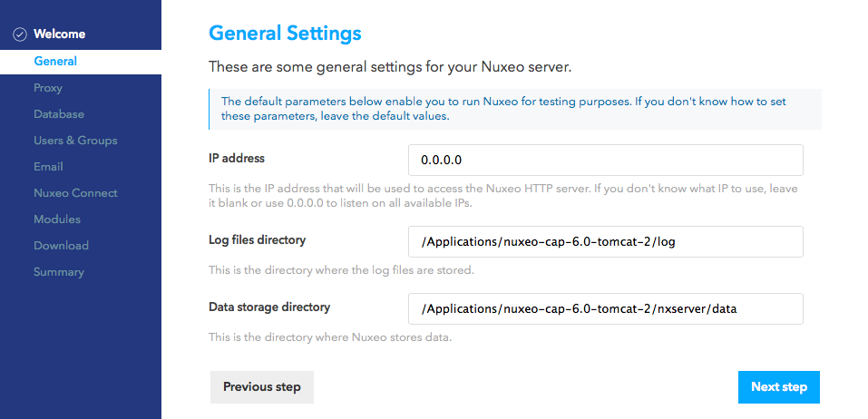Select the Modules step
The image size is (868, 419).
point(57,219)
